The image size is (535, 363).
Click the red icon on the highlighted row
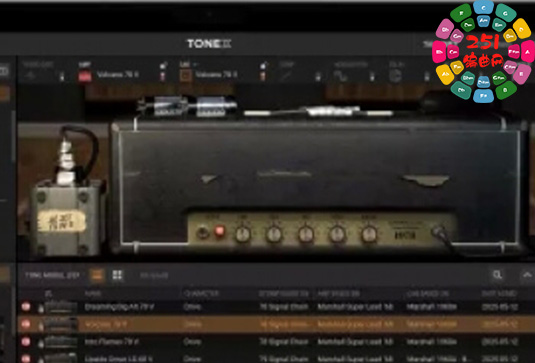click(26, 324)
